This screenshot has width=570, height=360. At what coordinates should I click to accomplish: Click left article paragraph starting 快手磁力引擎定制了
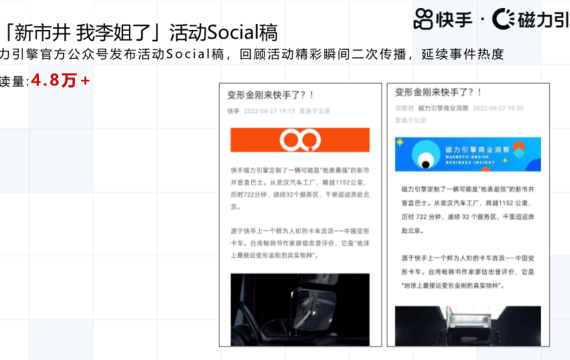tap(300, 188)
